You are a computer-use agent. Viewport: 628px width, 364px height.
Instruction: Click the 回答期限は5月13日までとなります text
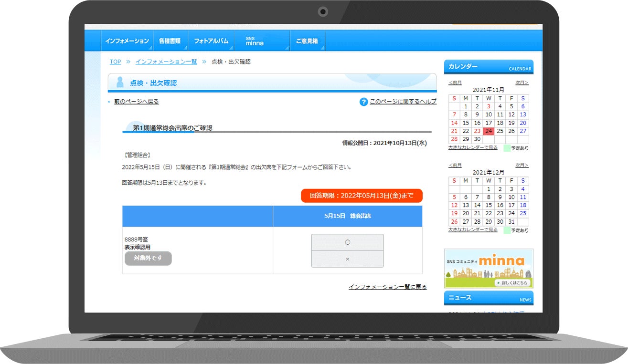[164, 183]
